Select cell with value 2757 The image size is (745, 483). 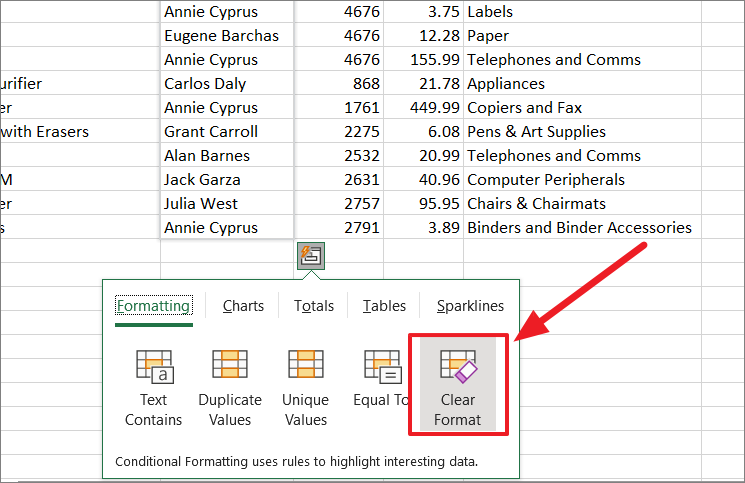tap(339, 203)
